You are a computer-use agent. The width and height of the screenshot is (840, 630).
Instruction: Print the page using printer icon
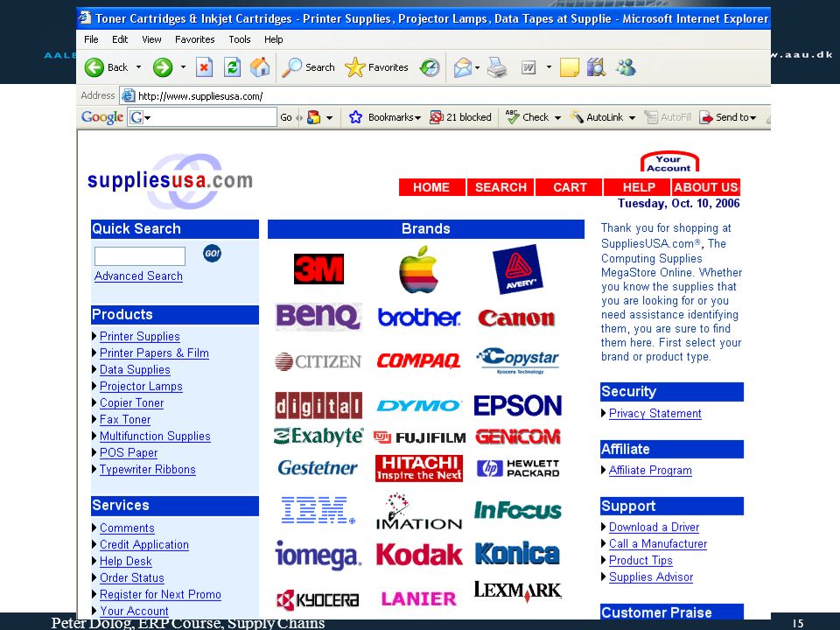pyautogui.click(x=497, y=67)
